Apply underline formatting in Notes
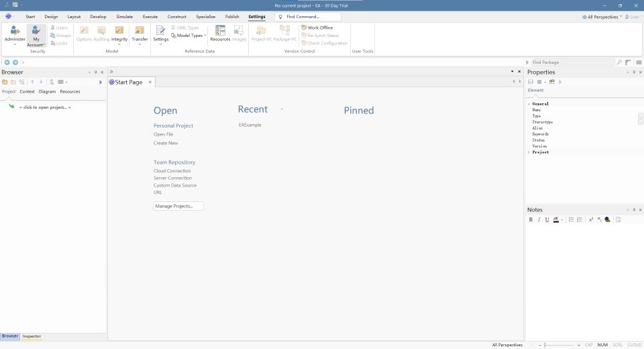644x349 pixels. 547,219
